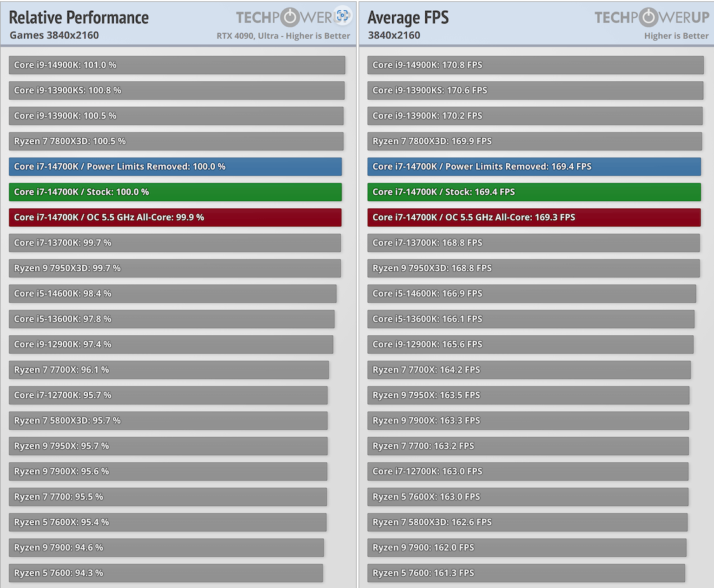The width and height of the screenshot is (714, 588).
Task: Click the 'Core i9-13900K: 170.2 FPS' bar
Action: point(535,116)
